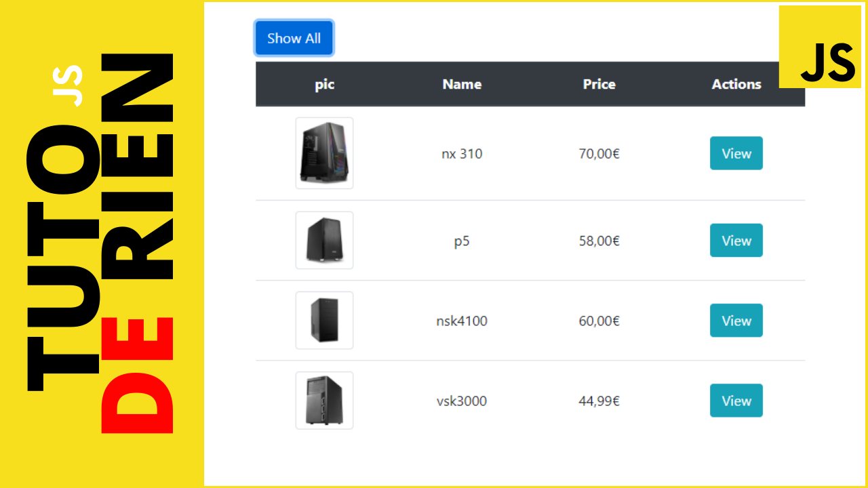
Task: Click the 58,00€ price
Action: pos(599,241)
